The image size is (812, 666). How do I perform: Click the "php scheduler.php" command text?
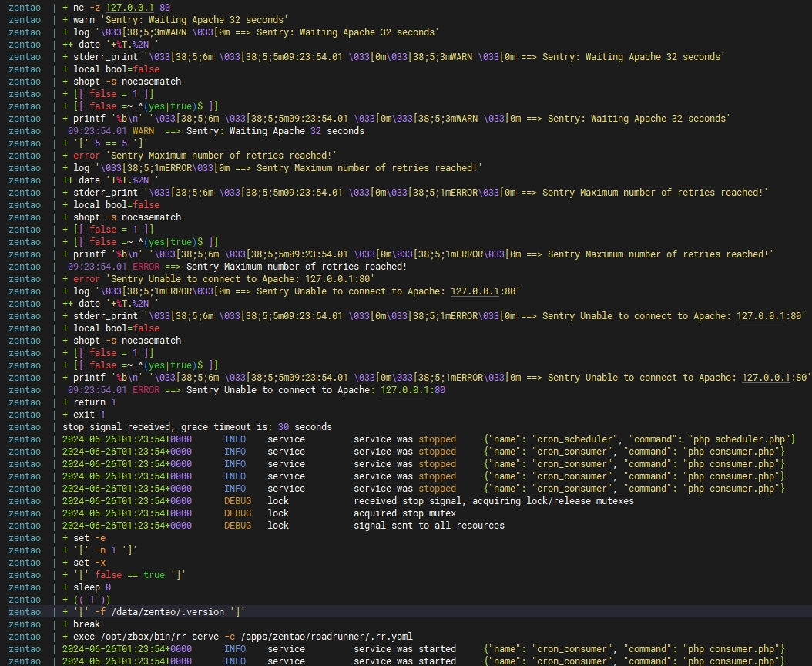click(x=739, y=439)
